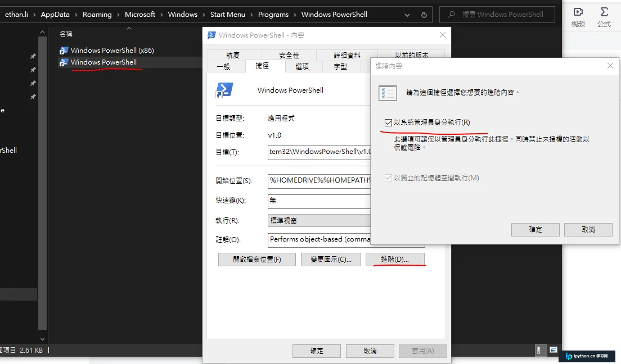
Task: Click the first pin icon in navigation pane
Action: 33,56
